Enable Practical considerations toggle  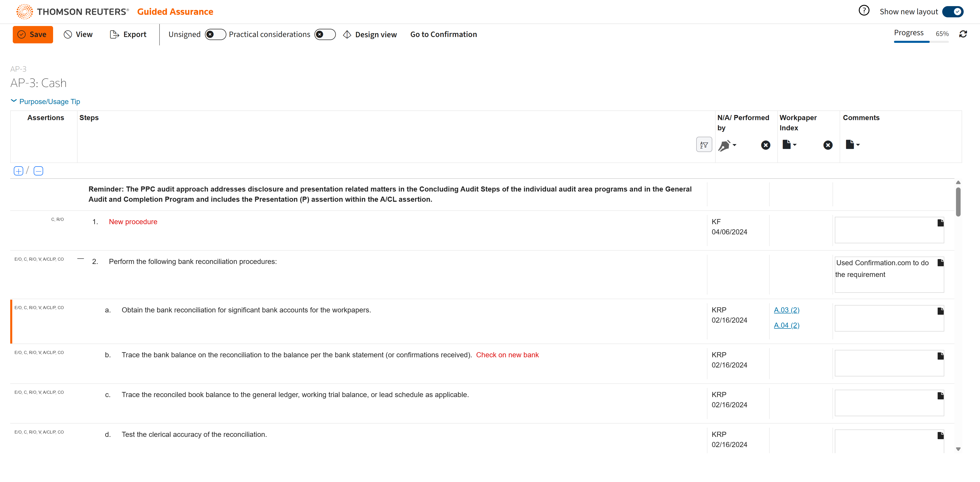(325, 35)
